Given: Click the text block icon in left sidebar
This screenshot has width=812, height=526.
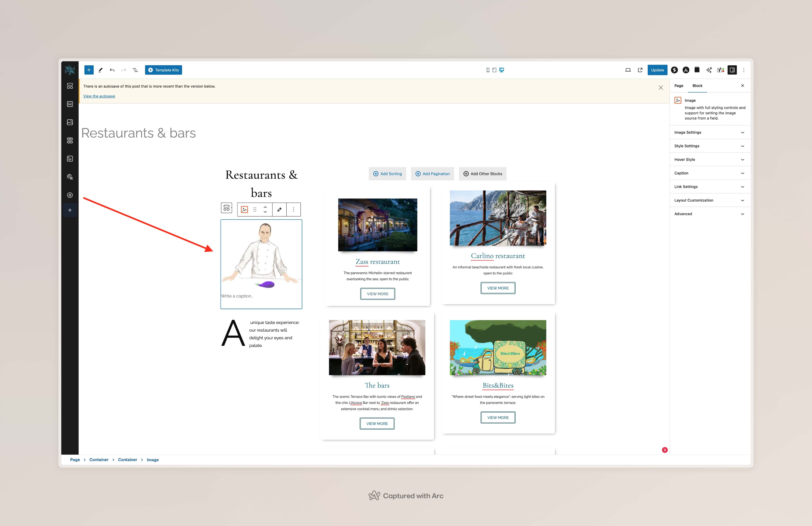Looking at the screenshot, I should point(70,159).
